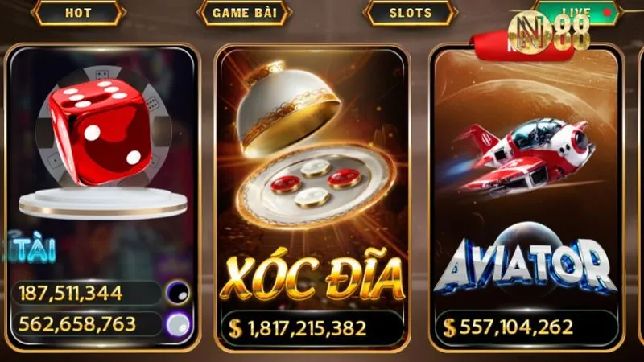Select the white ball indicator

(x=178, y=324)
